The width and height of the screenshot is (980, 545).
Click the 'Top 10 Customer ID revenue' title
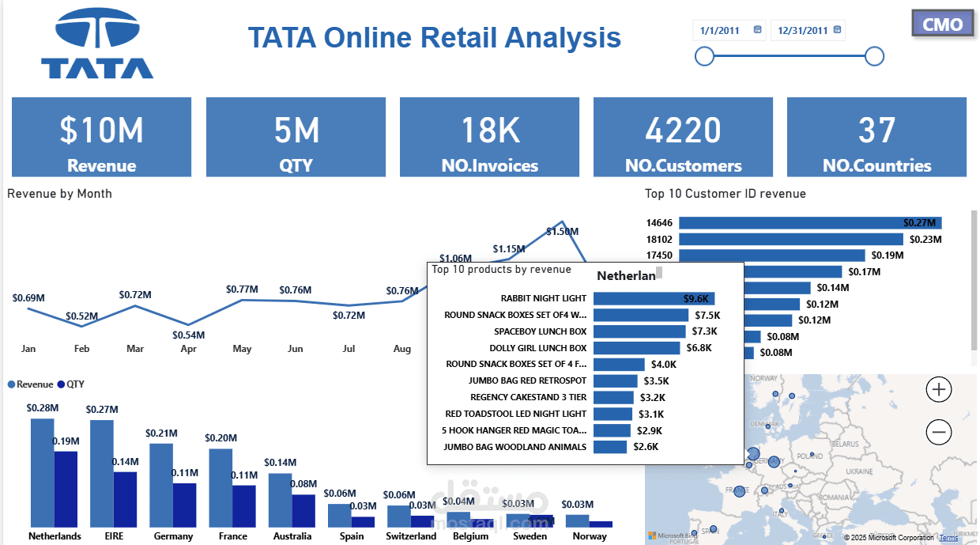(725, 194)
